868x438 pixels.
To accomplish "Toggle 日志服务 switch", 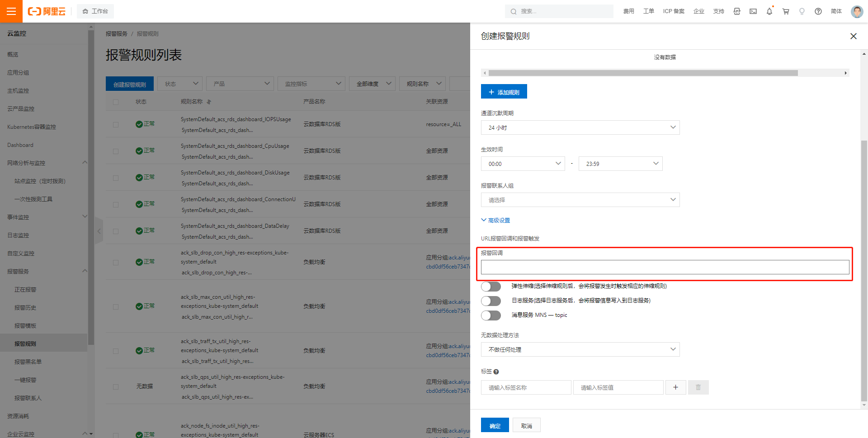I will [x=491, y=301].
